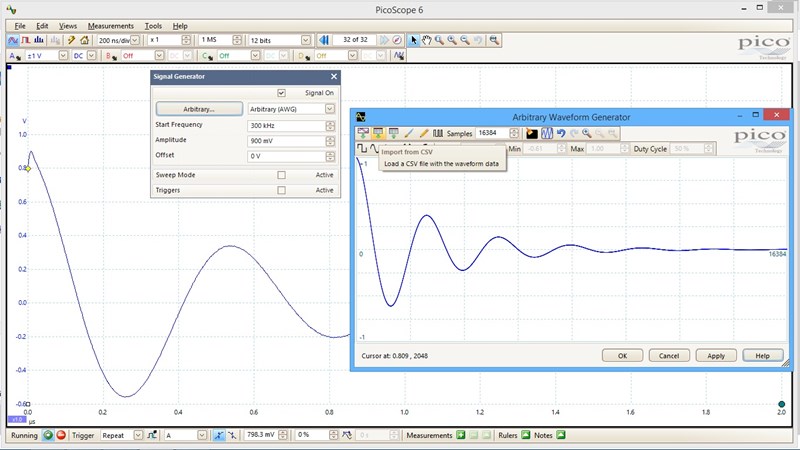Switch to spectrum mode icon

(x=39, y=40)
